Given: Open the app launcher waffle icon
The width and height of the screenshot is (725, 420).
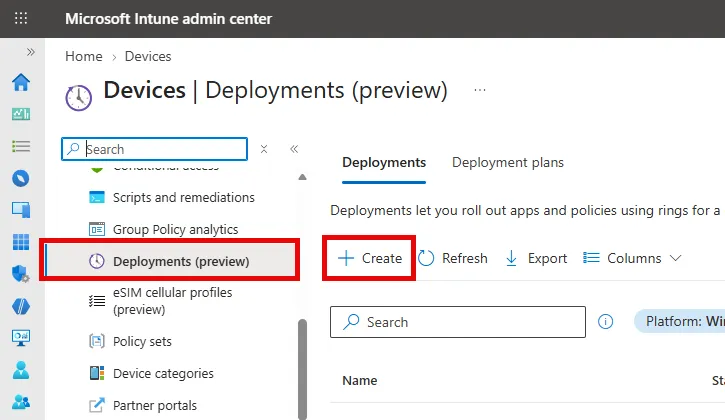Looking at the screenshot, I should pos(21,19).
